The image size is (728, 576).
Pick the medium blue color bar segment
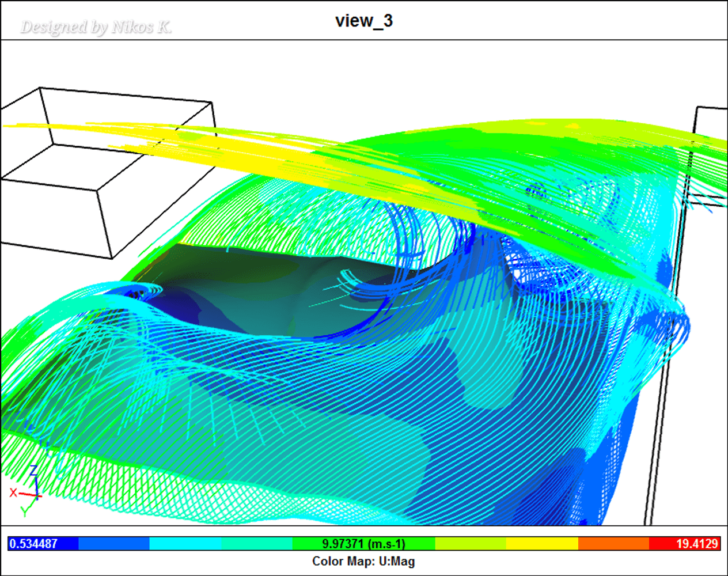pos(113,544)
